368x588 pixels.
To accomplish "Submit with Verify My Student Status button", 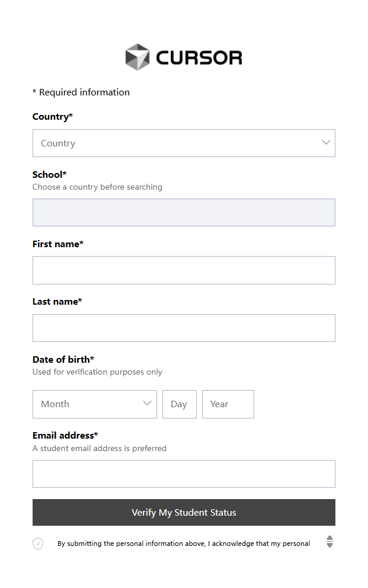I will (184, 513).
